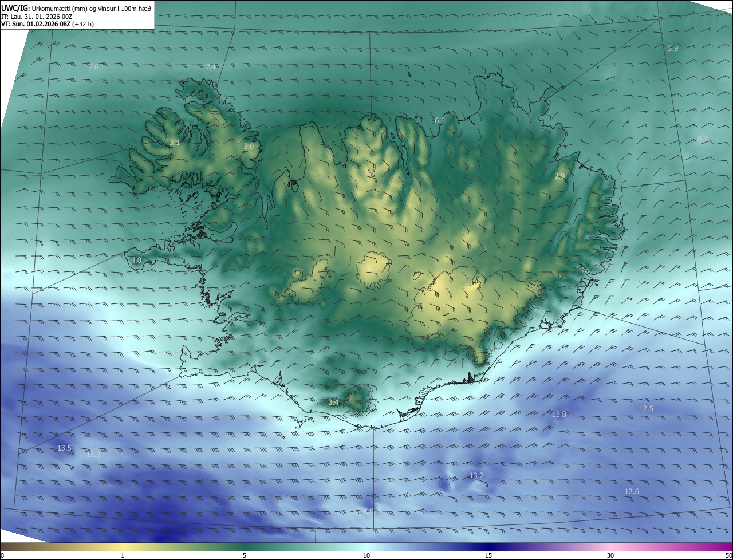This screenshot has height=560, width=733.
Task: Click the 7.4 value label
Action: coord(211,67)
